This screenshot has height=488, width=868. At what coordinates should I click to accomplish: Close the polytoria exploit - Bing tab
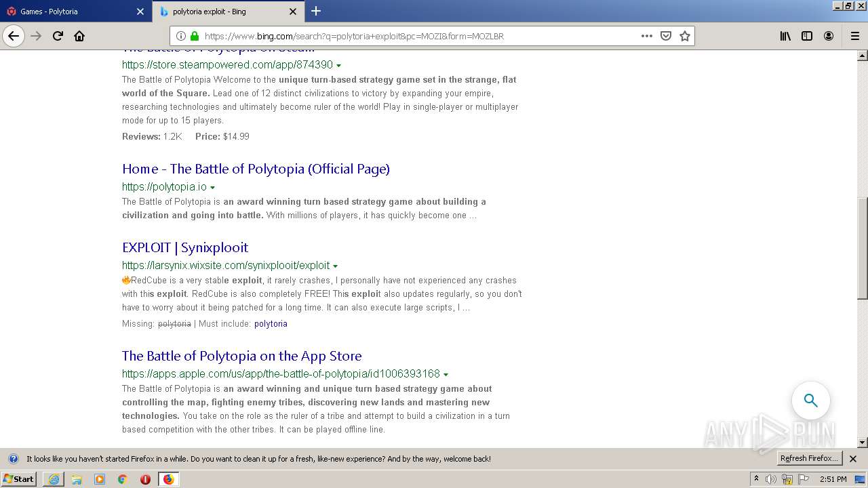click(x=293, y=12)
